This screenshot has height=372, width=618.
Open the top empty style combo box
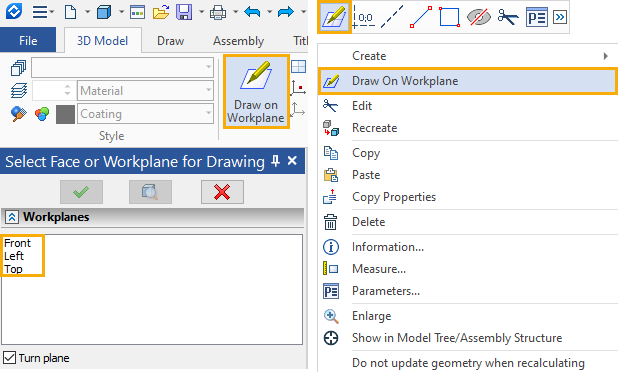coord(123,67)
